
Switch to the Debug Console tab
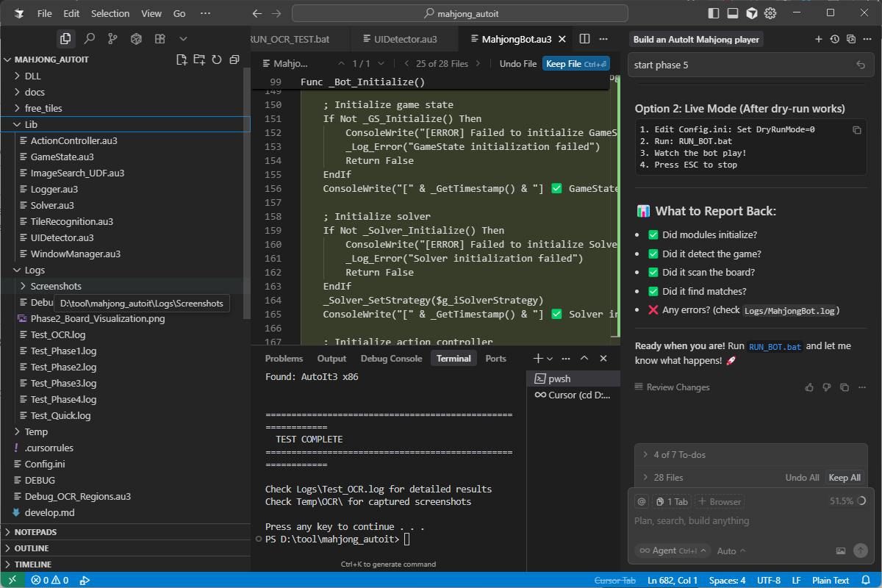tap(391, 359)
